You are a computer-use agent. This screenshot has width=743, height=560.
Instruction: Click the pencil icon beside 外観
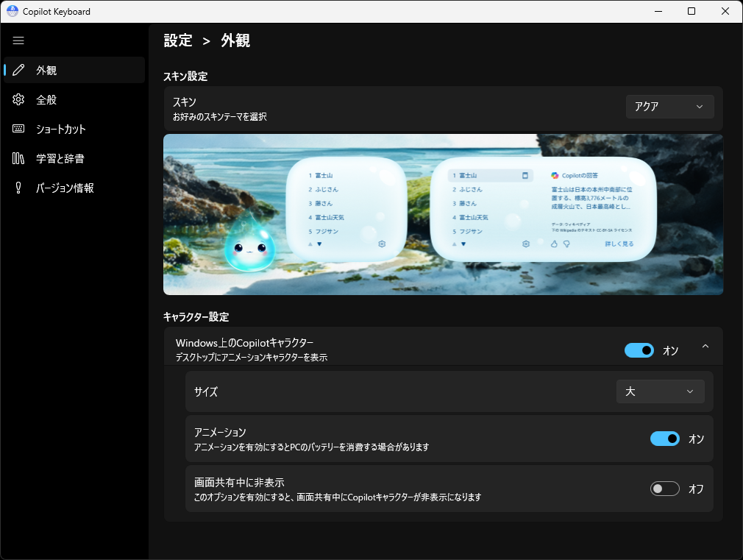[18, 70]
